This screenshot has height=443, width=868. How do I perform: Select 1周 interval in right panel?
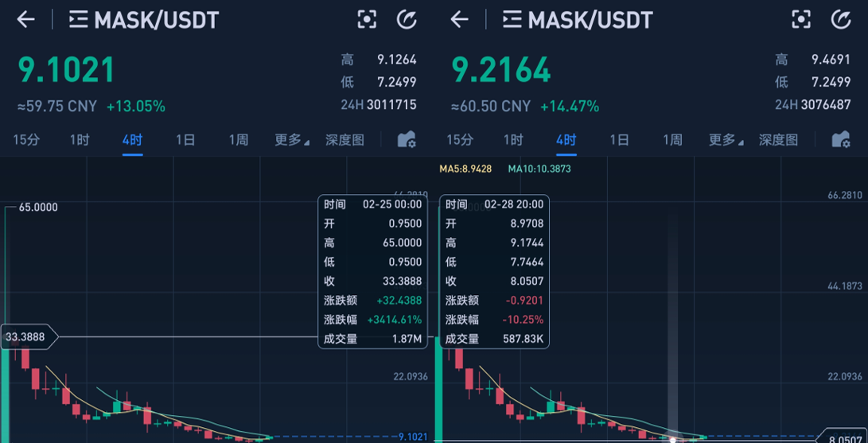pyautogui.click(x=672, y=140)
